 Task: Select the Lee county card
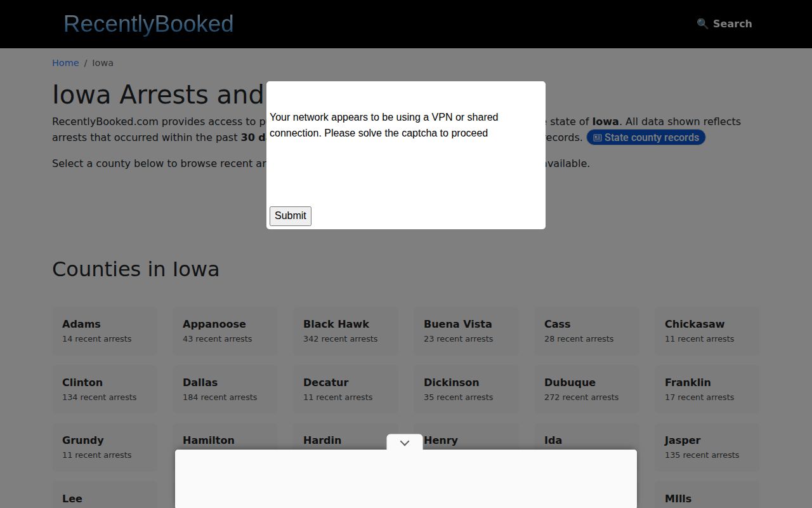coord(105,495)
